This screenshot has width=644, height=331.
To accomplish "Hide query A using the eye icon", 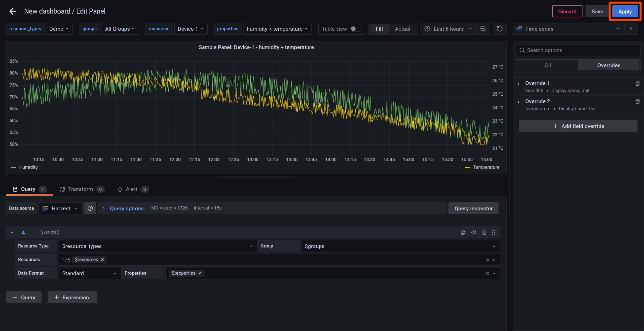I will point(473,232).
